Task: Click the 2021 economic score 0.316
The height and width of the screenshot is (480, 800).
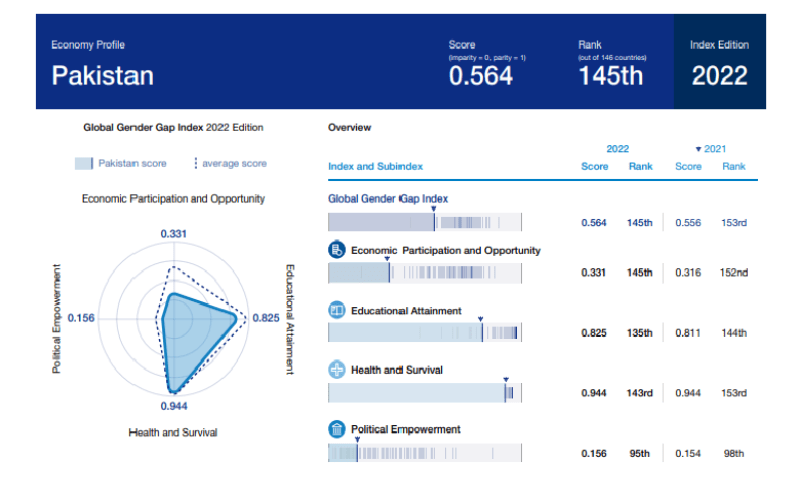Action: (x=688, y=273)
